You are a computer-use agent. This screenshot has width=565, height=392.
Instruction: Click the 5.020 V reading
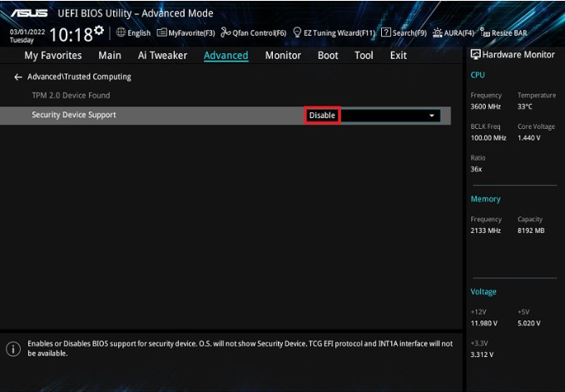(529, 323)
